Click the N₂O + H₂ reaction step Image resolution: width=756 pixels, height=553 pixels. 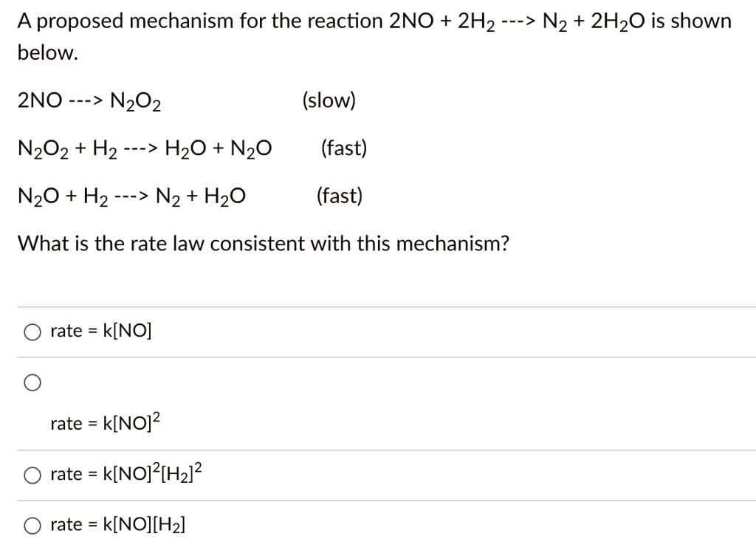pos(131,196)
